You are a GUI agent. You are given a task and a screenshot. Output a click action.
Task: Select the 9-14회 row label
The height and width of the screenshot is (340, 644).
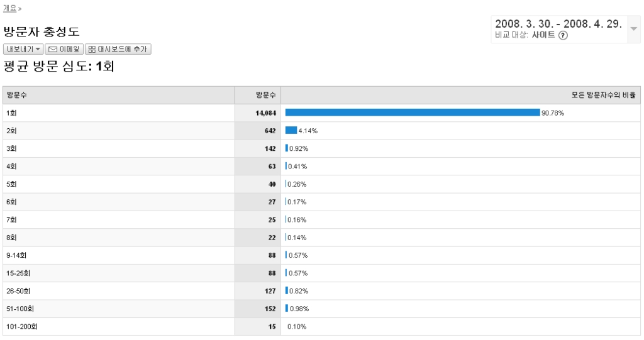click(x=16, y=255)
